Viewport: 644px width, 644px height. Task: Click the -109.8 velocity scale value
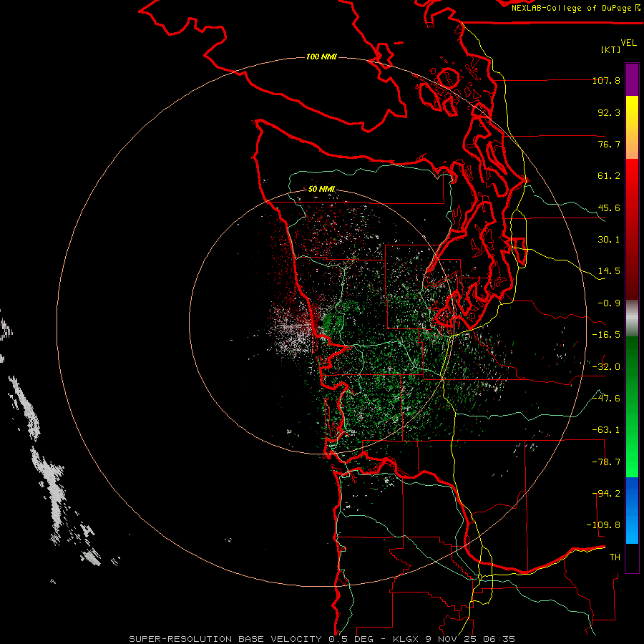point(603,525)
